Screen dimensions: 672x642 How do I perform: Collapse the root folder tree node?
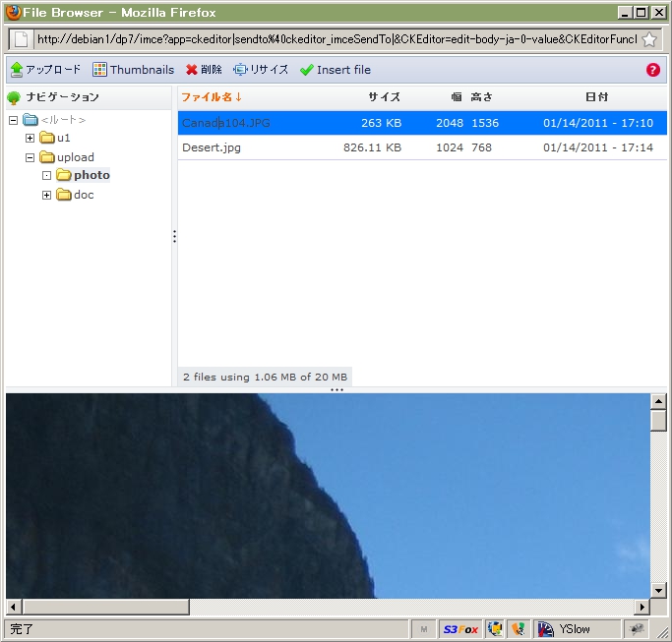pyautogui.click(x=13, y=120)
